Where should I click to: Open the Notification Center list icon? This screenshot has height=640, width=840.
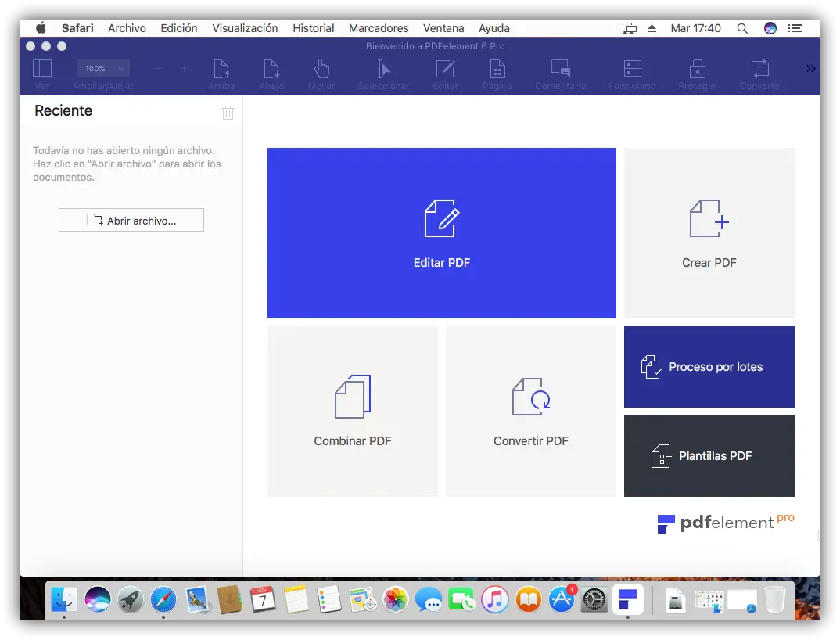pyautogui.click(x=795, y=28)
